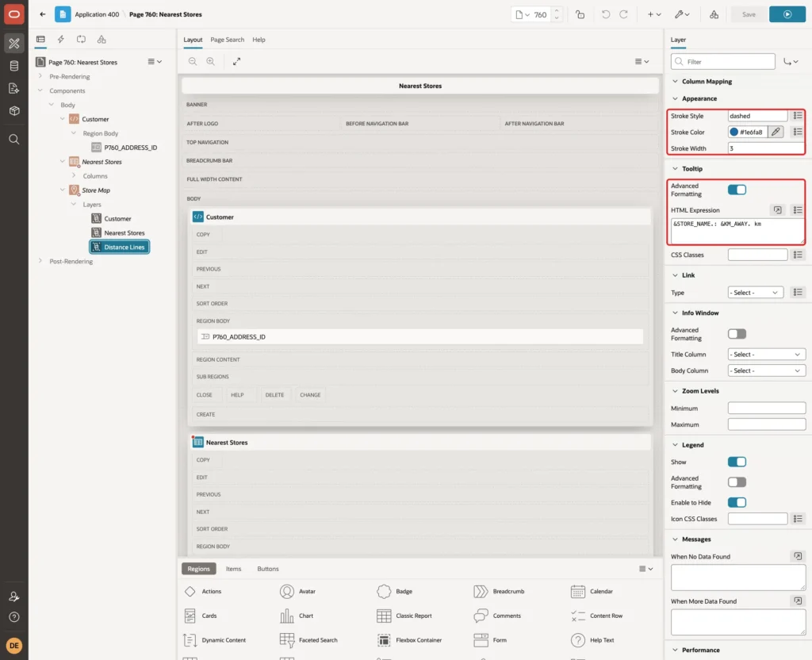Go back using the arrow beside Application 400

43,14
